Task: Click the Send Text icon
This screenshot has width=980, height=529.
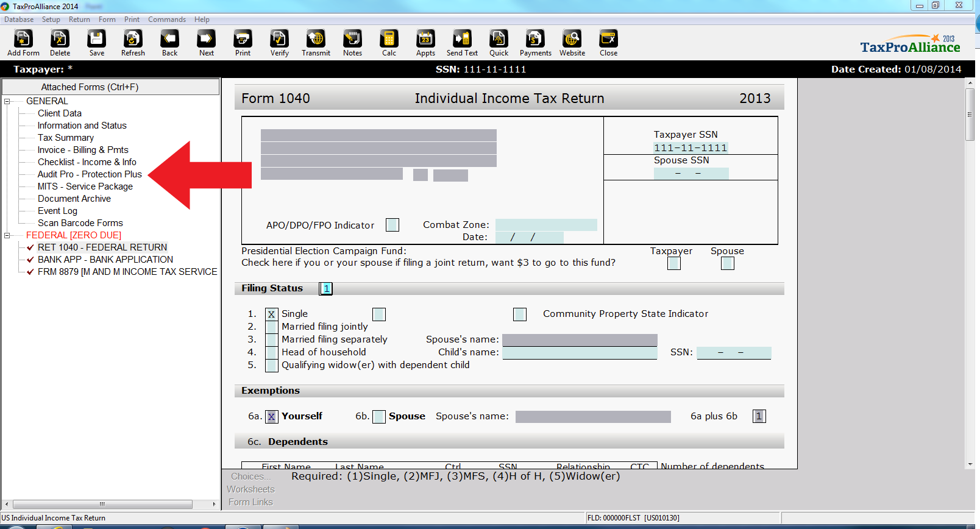Action: tap(462, 43)
